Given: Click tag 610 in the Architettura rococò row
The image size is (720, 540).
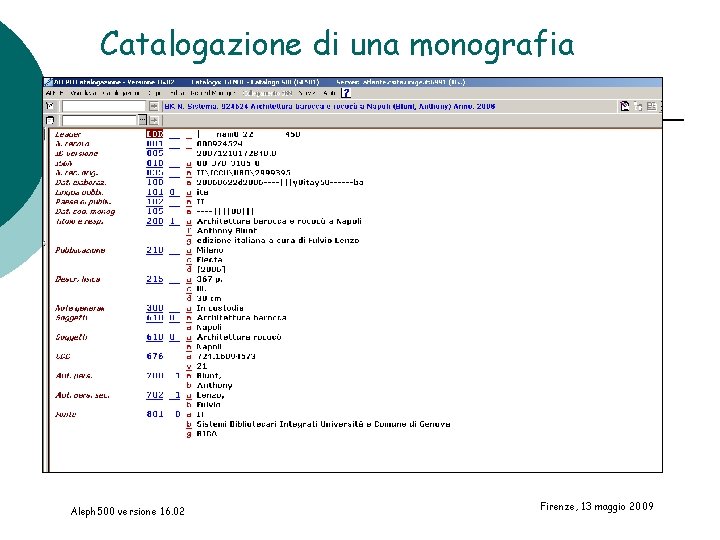Looking at the screenshot, I should pyautogui.click(x=155, y=337).
